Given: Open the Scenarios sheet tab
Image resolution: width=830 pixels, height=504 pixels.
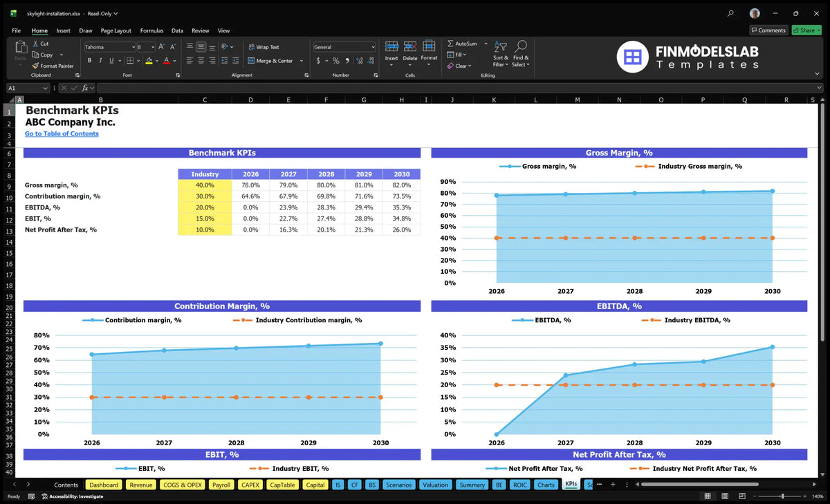Looking at the screenshot, I should pos(398,485).
